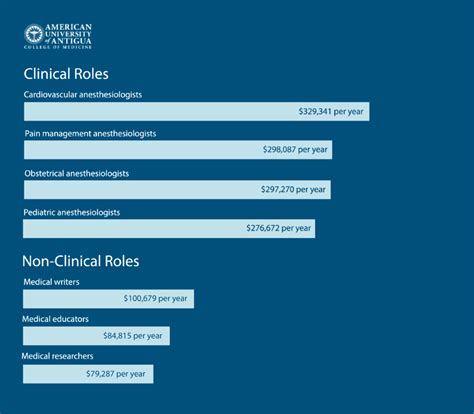Image resolution: width=474 pixels, height=414 pixels.
Task: Click the $298,087 per year bar
Action: pos(178,150)
